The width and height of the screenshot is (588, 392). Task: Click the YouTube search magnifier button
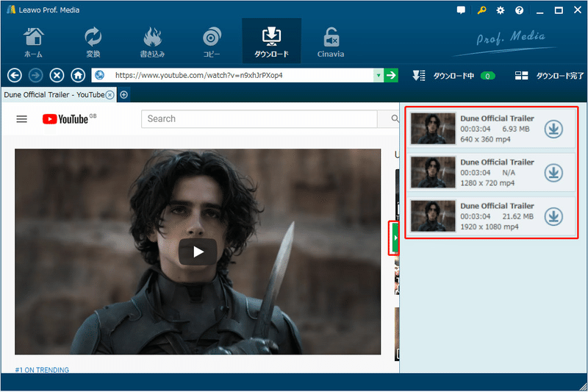tap(395, 119)
